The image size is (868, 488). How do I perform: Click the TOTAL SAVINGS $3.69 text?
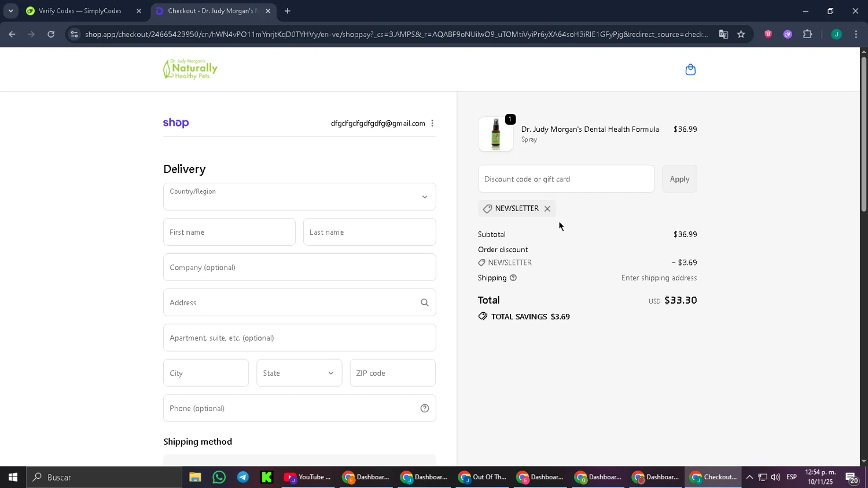coord(531,317)
